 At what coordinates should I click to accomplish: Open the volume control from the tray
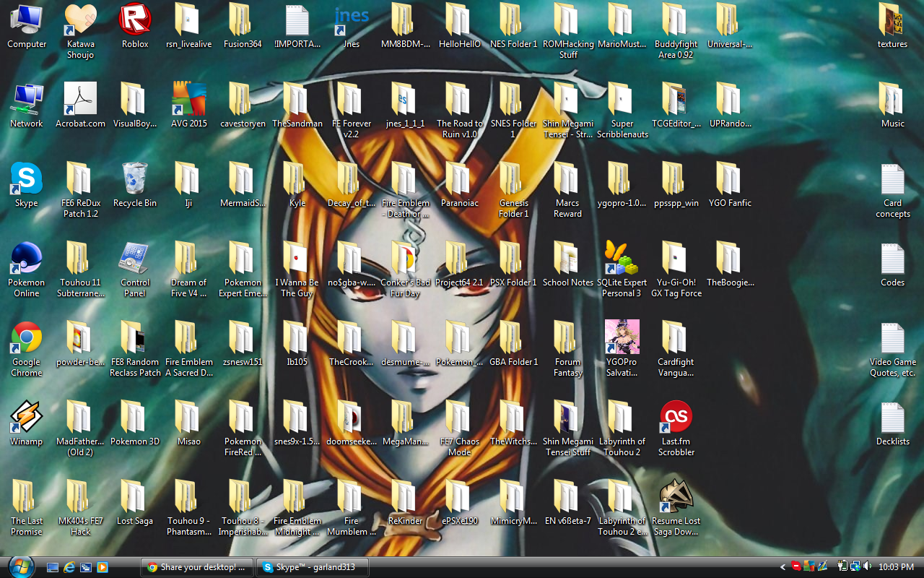868,566
